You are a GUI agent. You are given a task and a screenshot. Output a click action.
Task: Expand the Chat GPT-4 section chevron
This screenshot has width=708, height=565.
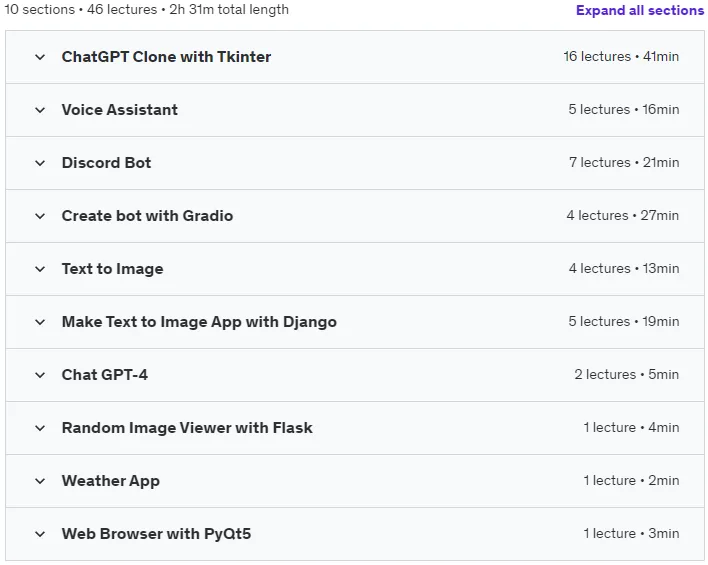[x=40, y=375]
